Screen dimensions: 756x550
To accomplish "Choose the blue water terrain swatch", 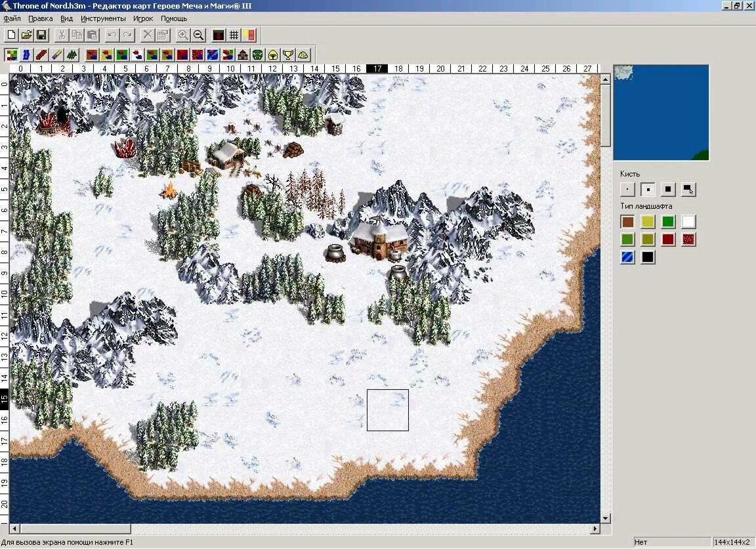I will (x=627, y=257).
